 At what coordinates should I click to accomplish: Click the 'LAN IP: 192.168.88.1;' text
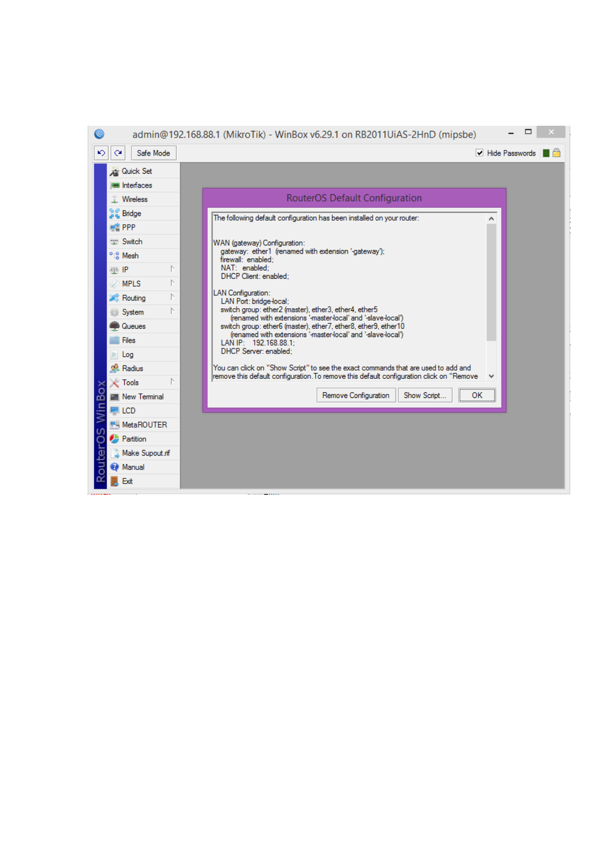pos(258,343)
